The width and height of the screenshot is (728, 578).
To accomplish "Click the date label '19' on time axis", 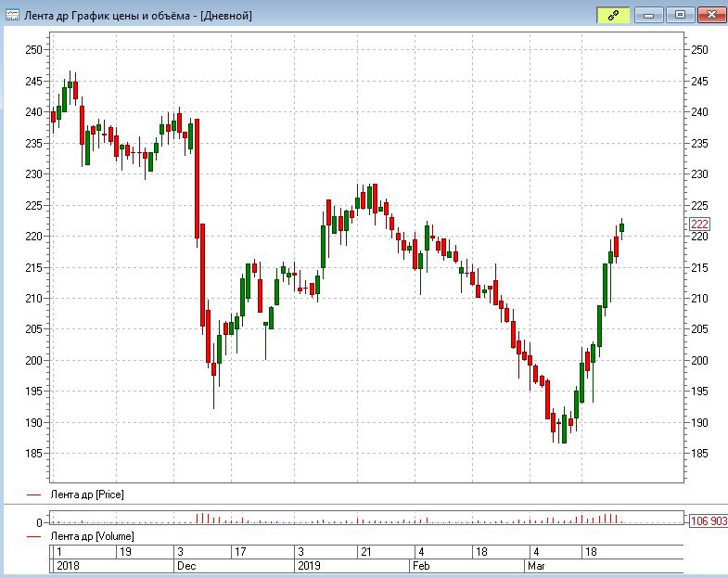I will pyautogui.click(x=125, y=552).
